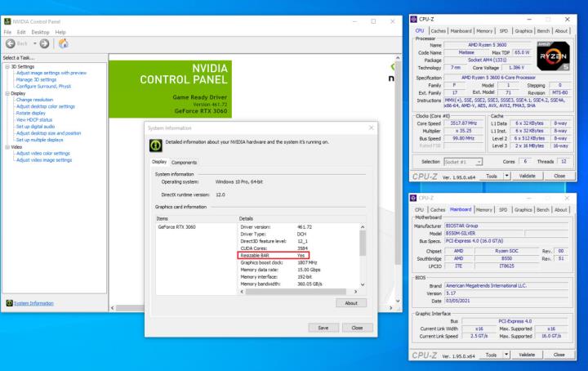Click the details list vertical scrollbar thumb
Image resolution: width=588 pixels, height=371 pixels.
pyautogui.click(x=363, y=243)
